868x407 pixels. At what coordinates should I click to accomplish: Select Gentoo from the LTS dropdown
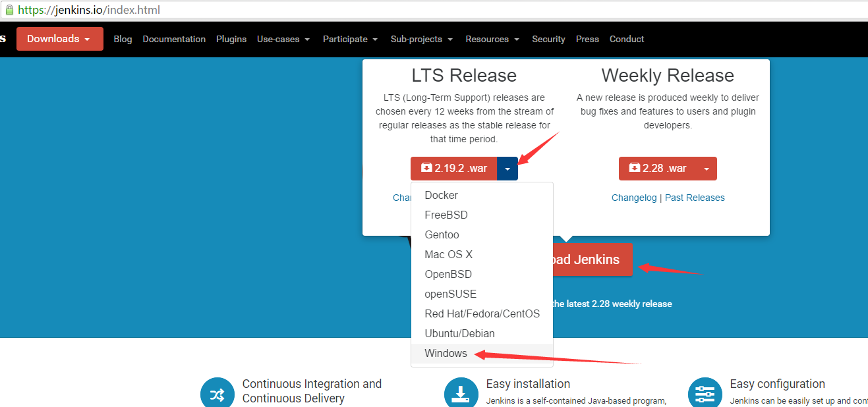pos(482,234)
